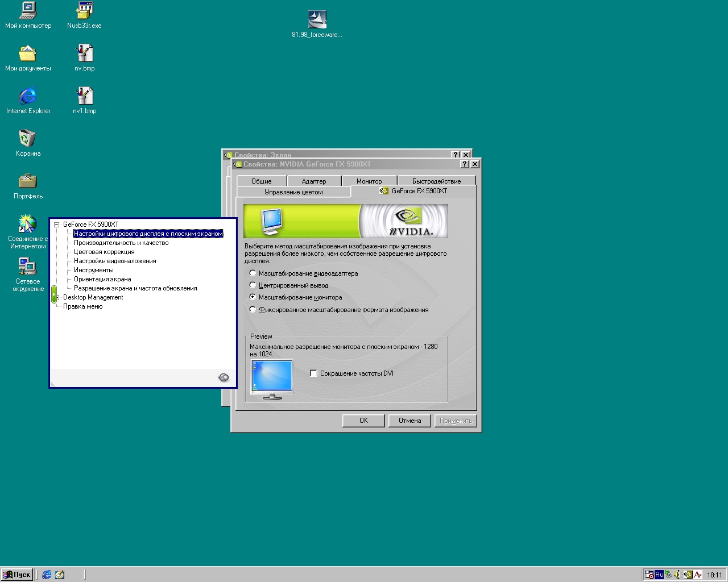Select Масштабирование видеоадаптера radio option
The height and width of the screenshot is (582, 728).
pyautogui.click(x=253, y=273)
